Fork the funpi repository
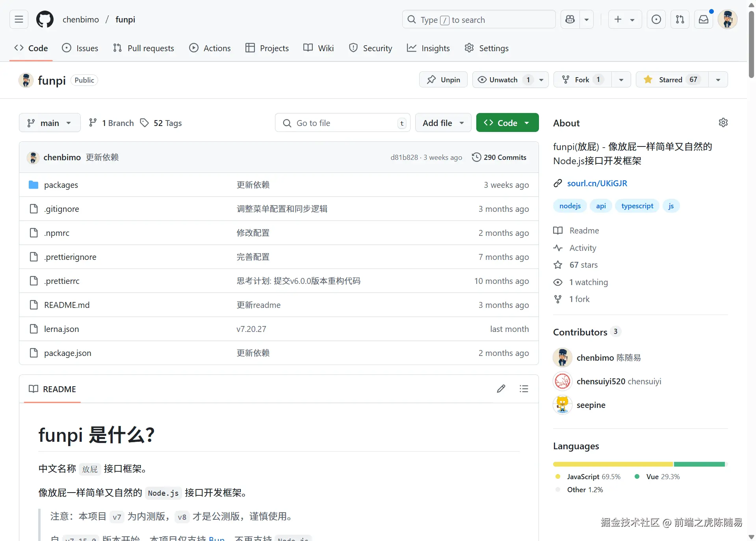Screen dimensions: 756x541 tap(582, 80)
